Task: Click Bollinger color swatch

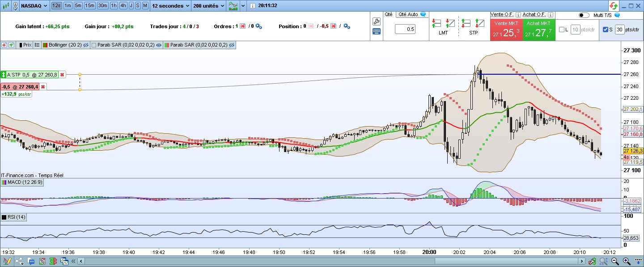Action: [x=45, y=45]
